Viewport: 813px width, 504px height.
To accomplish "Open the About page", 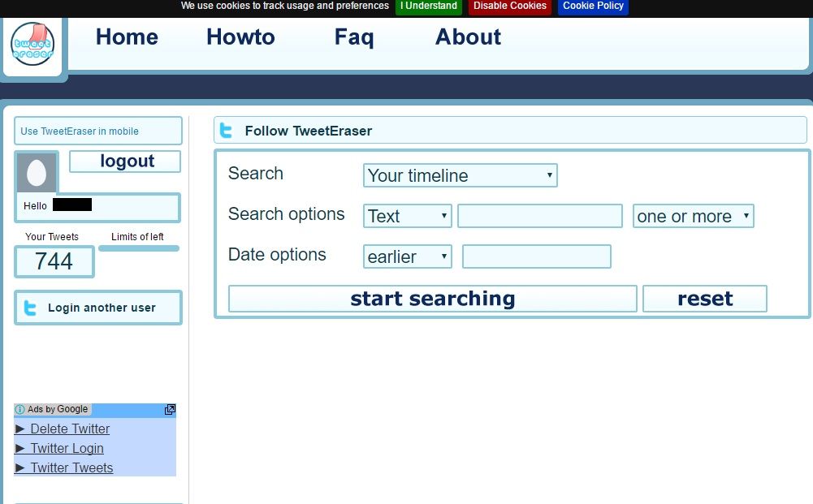I will [x=468, y=37].
